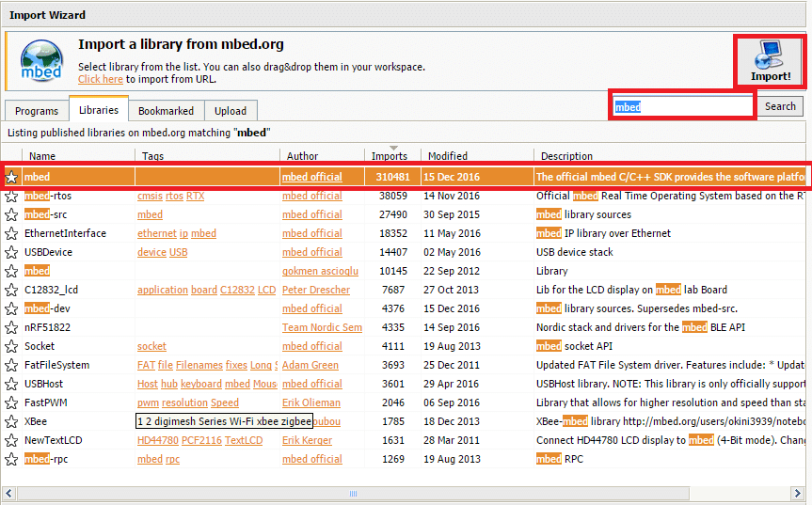
Task: Click the horizontal scrollbar thumb
Action: click(x=354, y=493)
